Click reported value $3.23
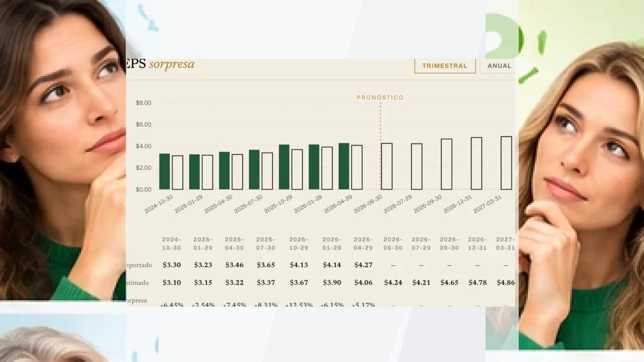 click(x=203, y=265)
